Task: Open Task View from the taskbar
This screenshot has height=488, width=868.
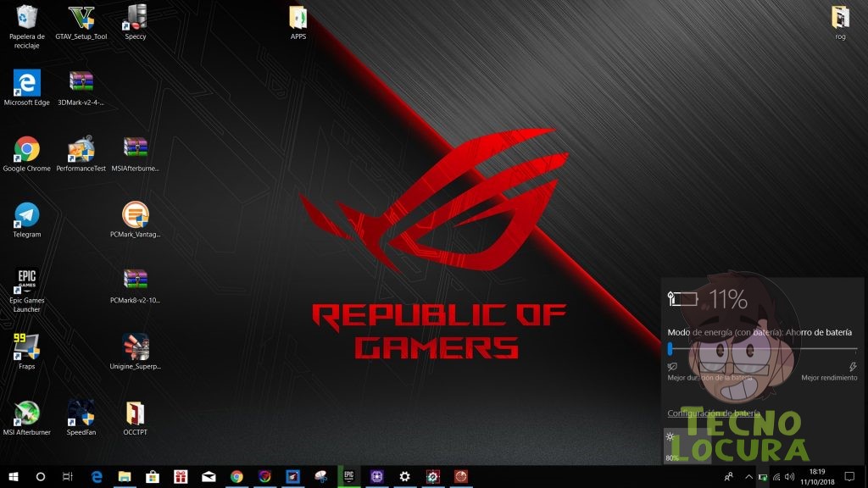Action: click(x=68, y=476)
